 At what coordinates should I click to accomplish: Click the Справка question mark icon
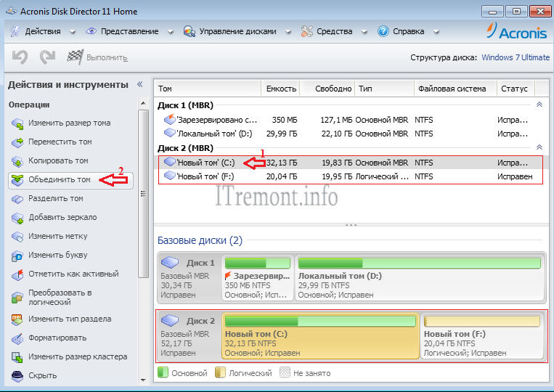383,31
